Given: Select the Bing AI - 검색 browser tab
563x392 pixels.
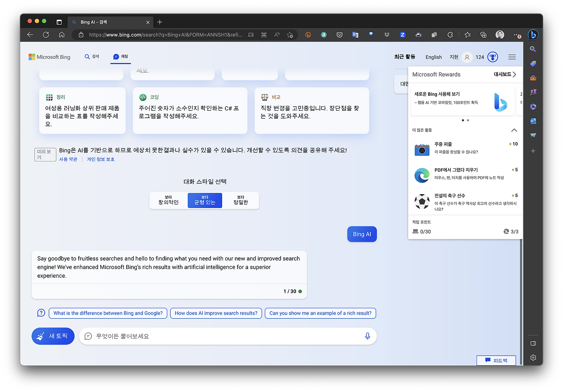Looking at the screenshot, I should point(110,22).
